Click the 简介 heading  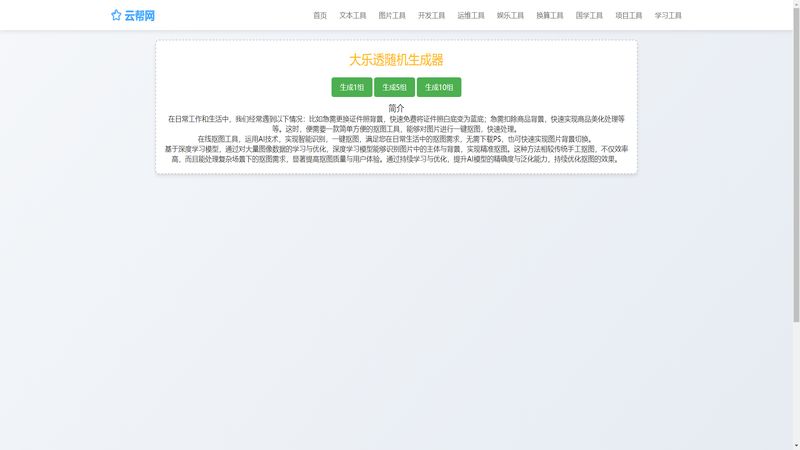(396, 108)
